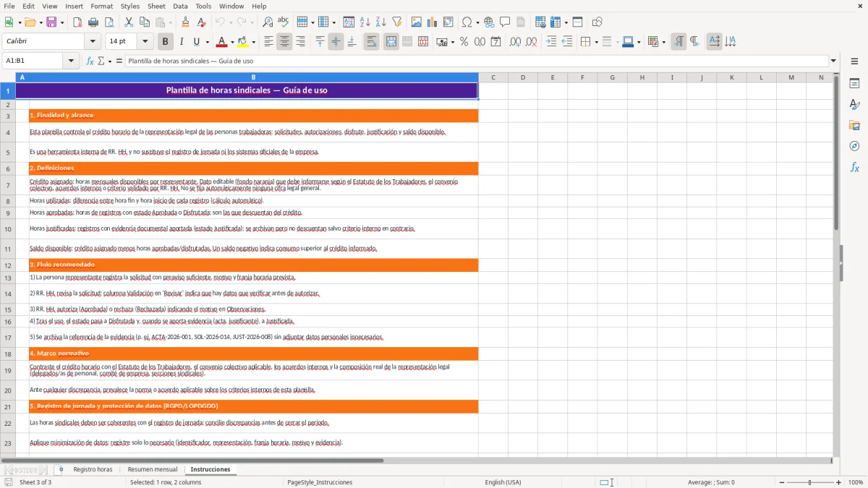Click the Save document icon
Screen dimensions: 868x488
[51, 22]
